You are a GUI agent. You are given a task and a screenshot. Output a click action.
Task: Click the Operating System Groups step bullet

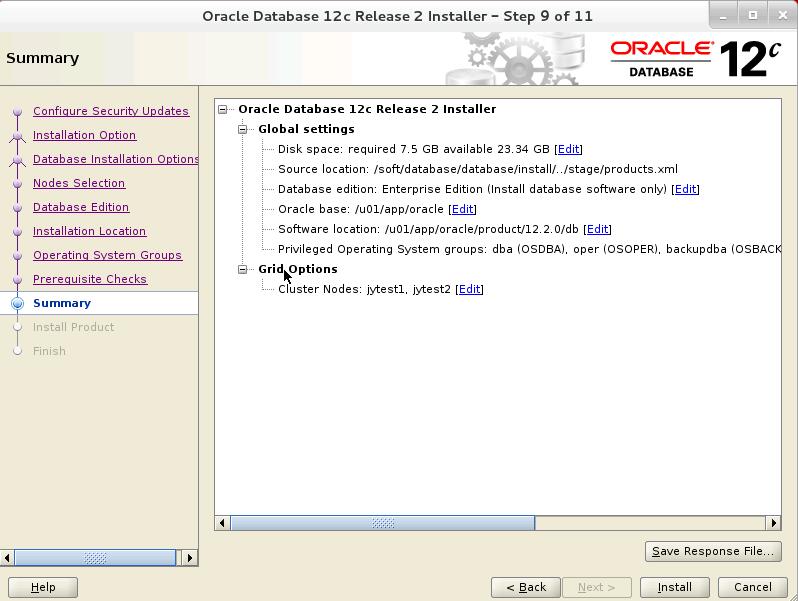tap(17, 255)
